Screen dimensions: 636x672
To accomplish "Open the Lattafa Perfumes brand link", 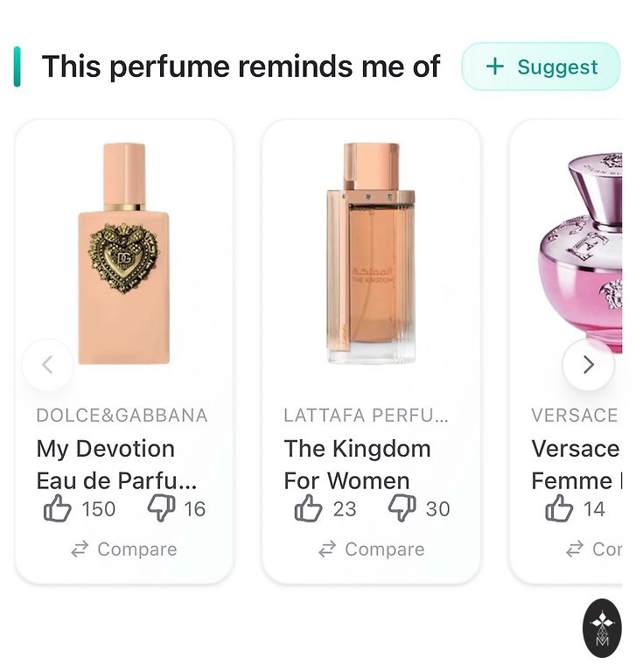I will point(366,415).
